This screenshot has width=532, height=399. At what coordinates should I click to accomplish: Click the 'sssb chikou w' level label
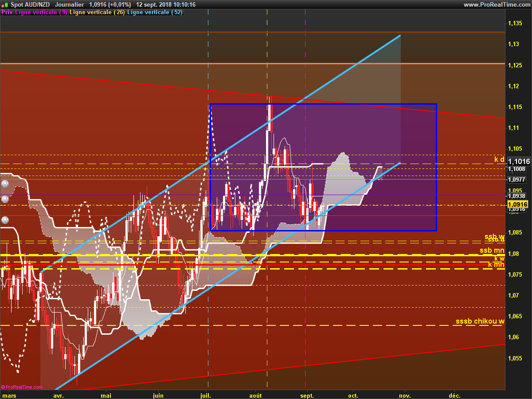pyautogui.click(x=480, y=321)
